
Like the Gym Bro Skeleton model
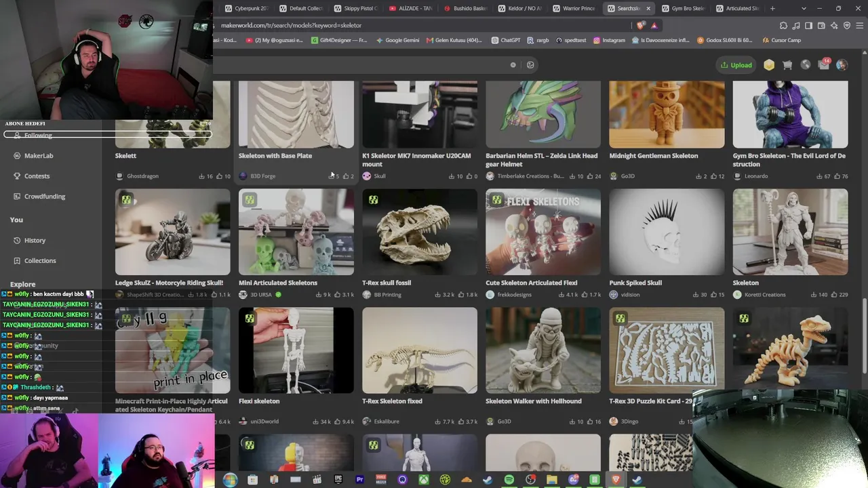pyautogui.click(x=841, y=176)
